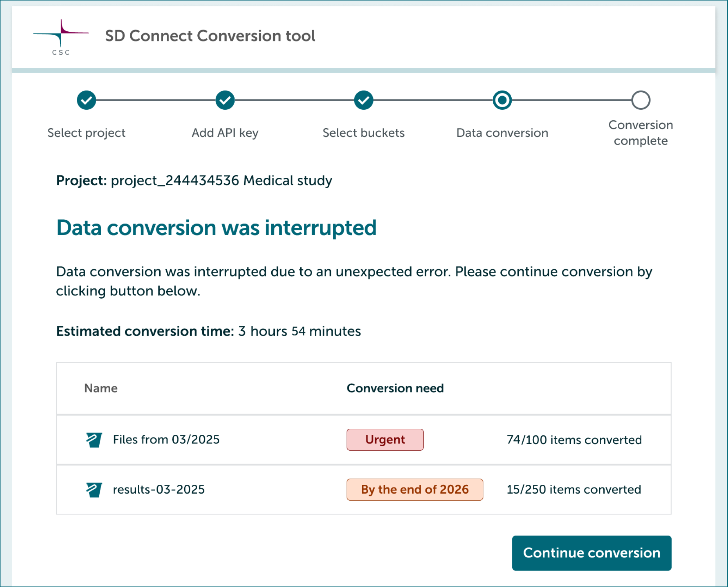Click the Continue conversion button

(591, 553)
